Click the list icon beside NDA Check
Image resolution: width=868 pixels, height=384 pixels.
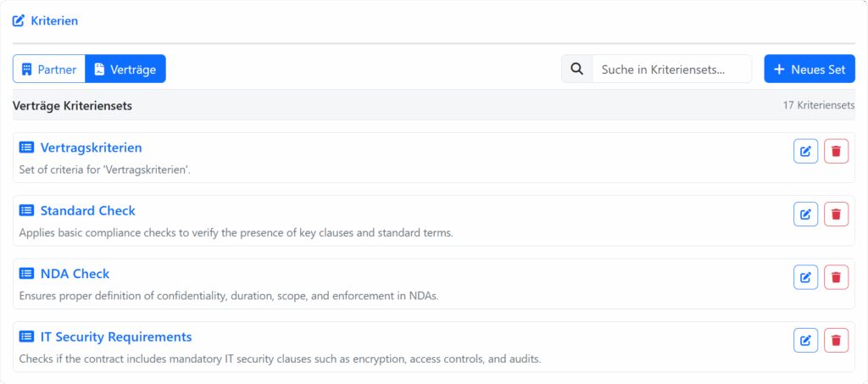[x=26, y=273]
